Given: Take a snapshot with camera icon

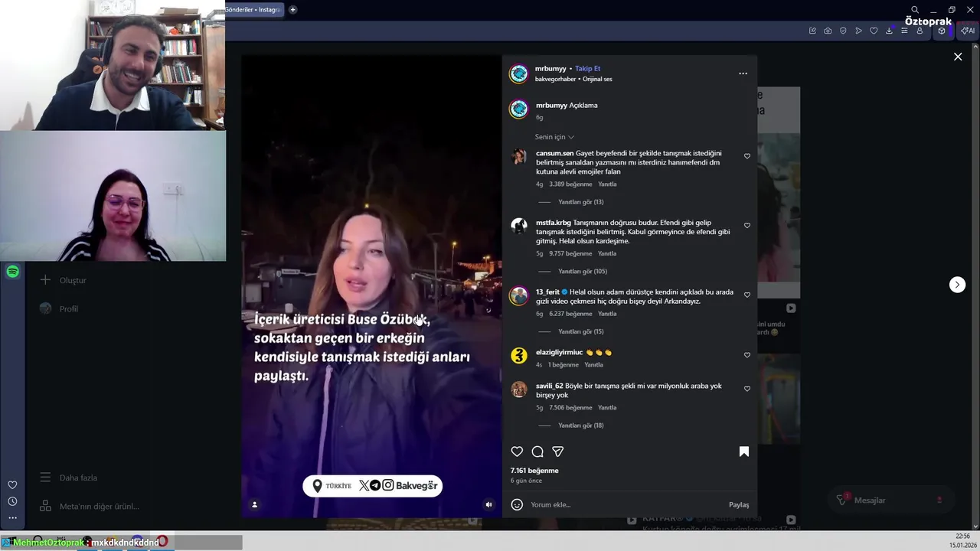Looking at the screenshot, I should click(x=828, y=31).
